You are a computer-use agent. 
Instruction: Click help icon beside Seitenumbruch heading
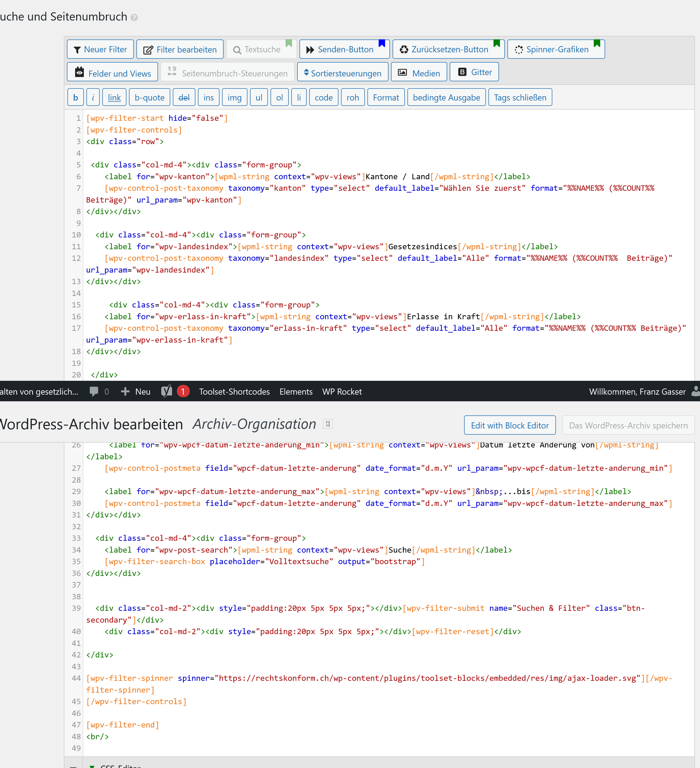(x=134, y=17)
